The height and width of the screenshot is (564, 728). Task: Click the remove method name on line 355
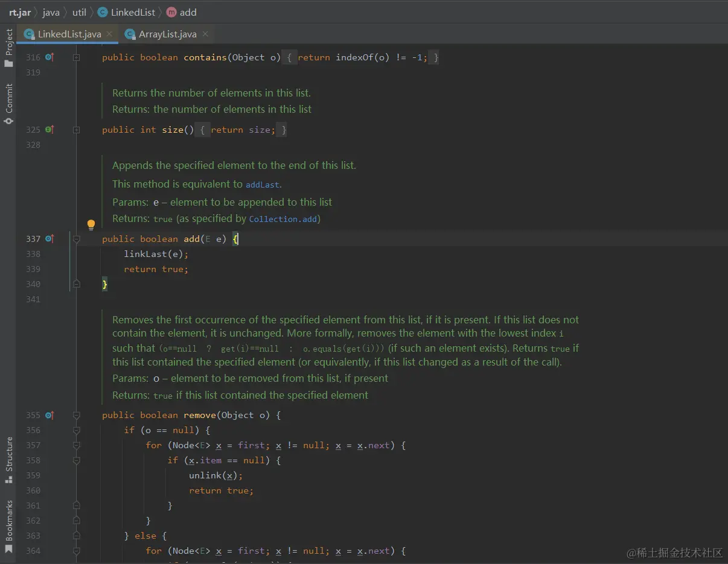pos(200,415)
